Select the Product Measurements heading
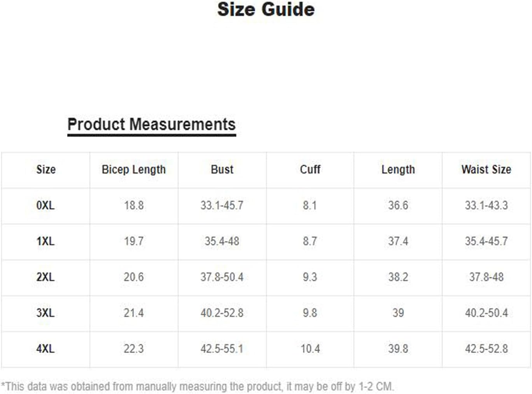Viewport: 532px width, 394px height. point(152,125)
